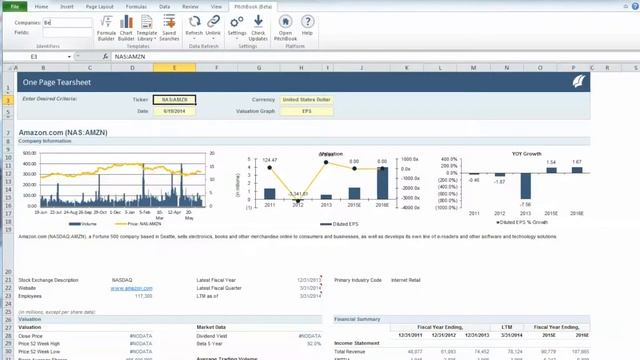This screenshot has width=640, height=360.
Task: Select the Price 52 Week High label
Action: click(x=39, y=344)
